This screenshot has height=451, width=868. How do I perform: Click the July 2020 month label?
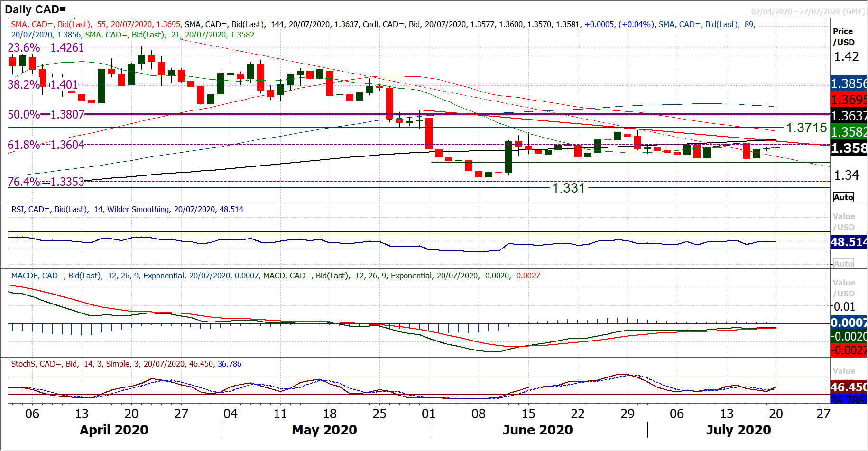coord(739,430)
